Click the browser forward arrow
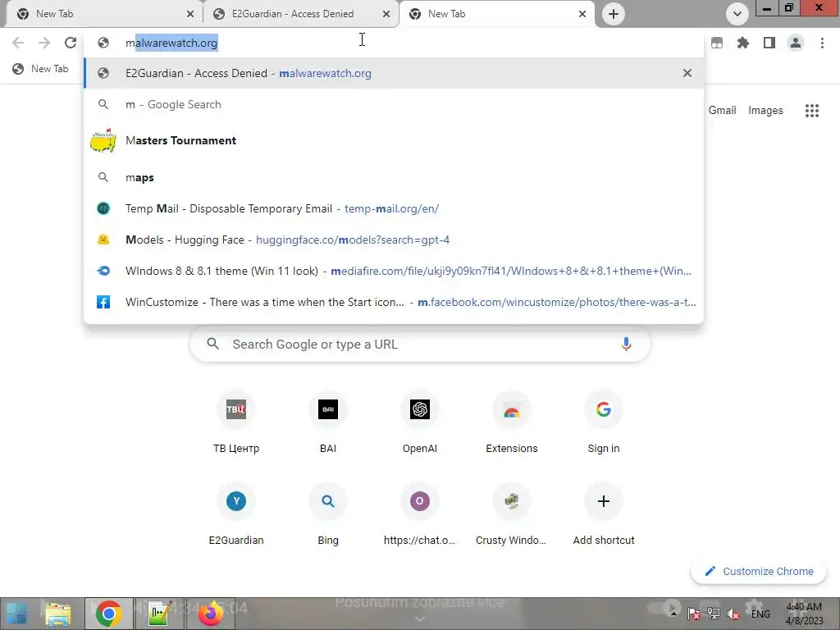Image resolution: width=840 pixels, height=630 pixels. coord(44,43)
